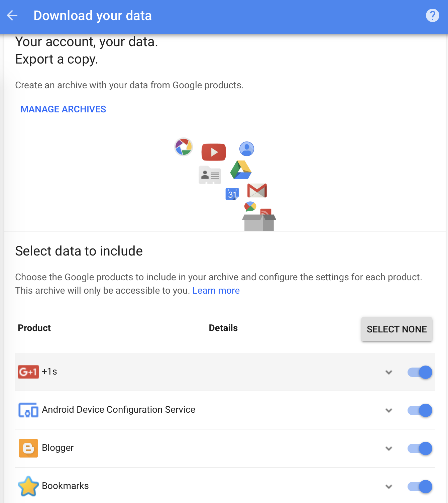Disable the Bookmarks toggle
Image resolution: width=448 pixels, height=503 pixels.
tap(420, 487)
